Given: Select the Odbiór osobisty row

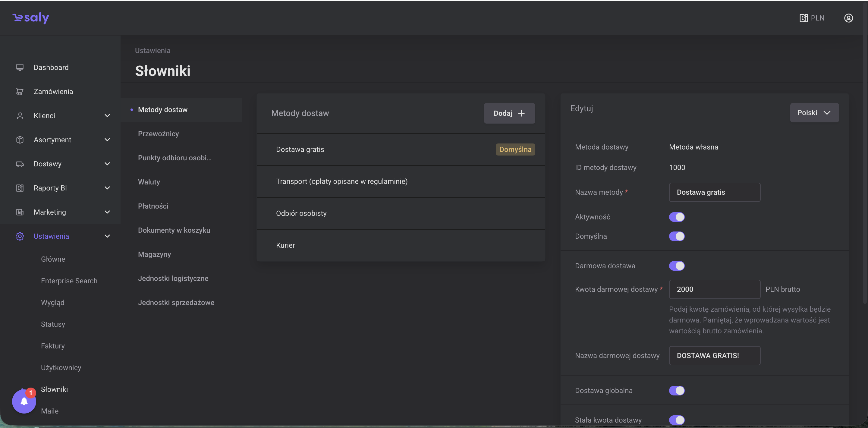Looking at the screenshot, I should [400, 213].
